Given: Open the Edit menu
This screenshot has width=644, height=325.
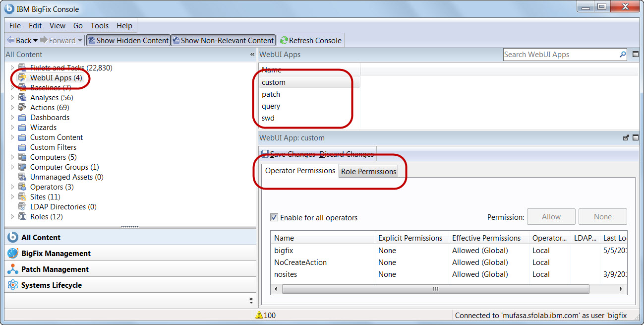Looking at the screenshot, I should [x=35, y=25].
